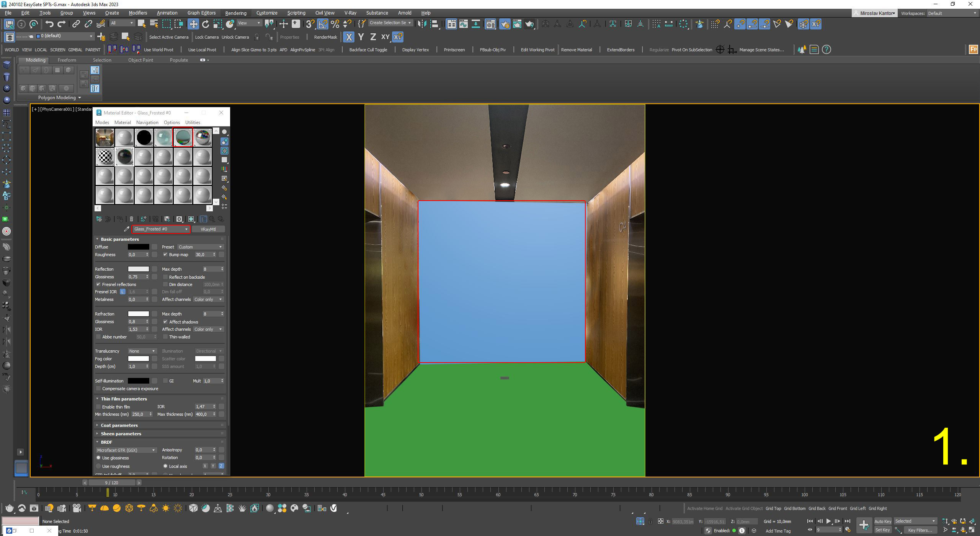Restrict transform to XY plane
Screen dimensions: 980x536
click(385, 37)
